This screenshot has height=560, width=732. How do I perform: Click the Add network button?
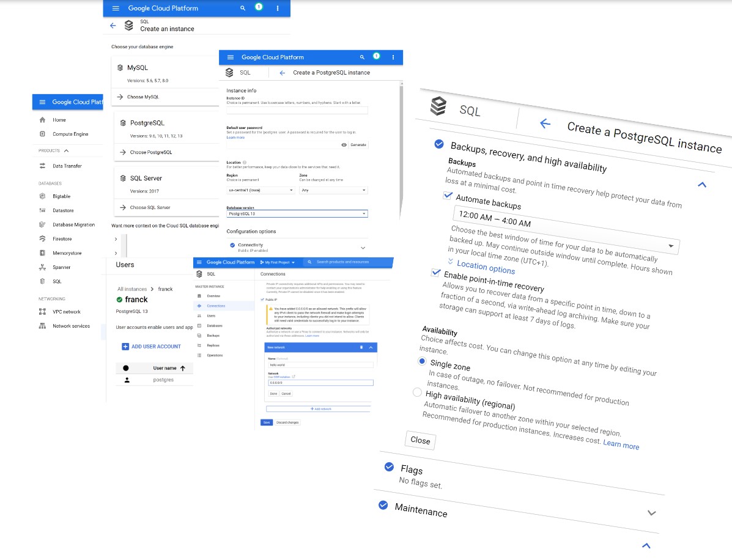tap(320, 409)
